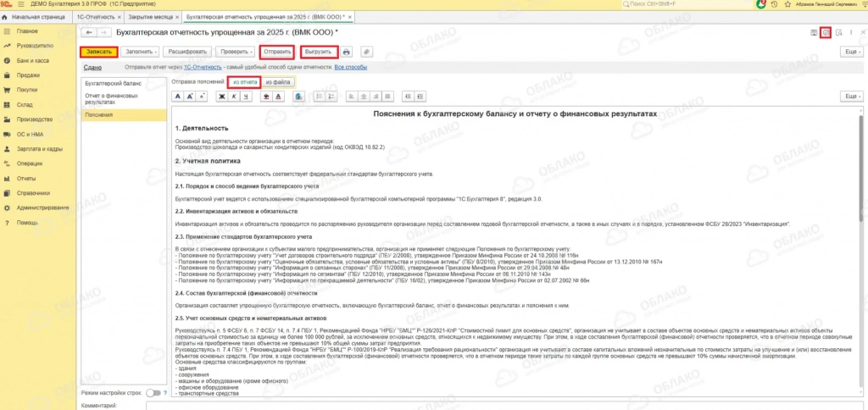The width and height of the screenshot is (868, 410).
Task: Toggle the Режим настройки строк switch
Action: [x=153, y=393]
